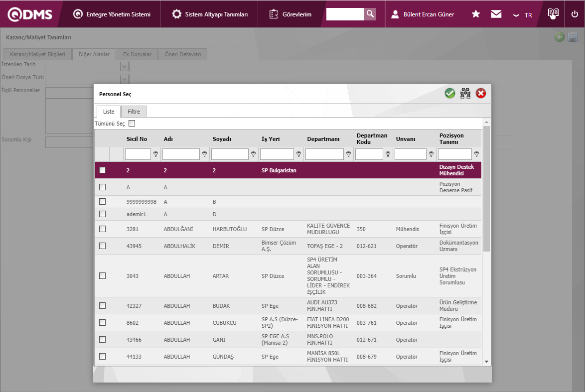Open the Görevlerim tasks link
This screenshot has width=585, height=392.
291,14
